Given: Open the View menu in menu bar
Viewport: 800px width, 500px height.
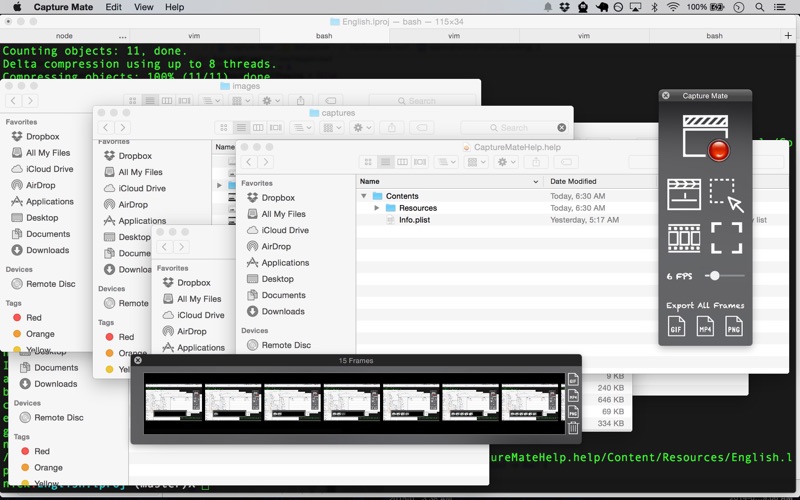Looking at the screenshot, I should 144,7.
